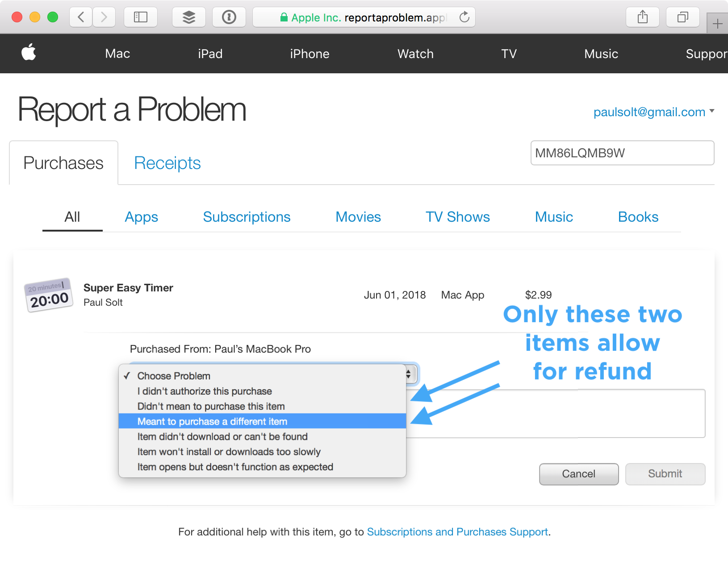The image size is (728, 573).
Task: Filter purchases by Apps
Action: coord(141,217)
